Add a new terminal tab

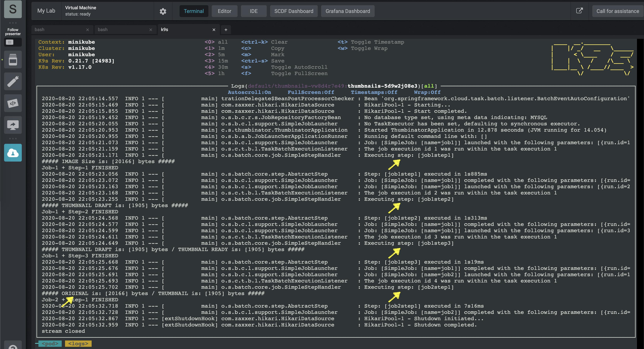(x=226, y=30)
